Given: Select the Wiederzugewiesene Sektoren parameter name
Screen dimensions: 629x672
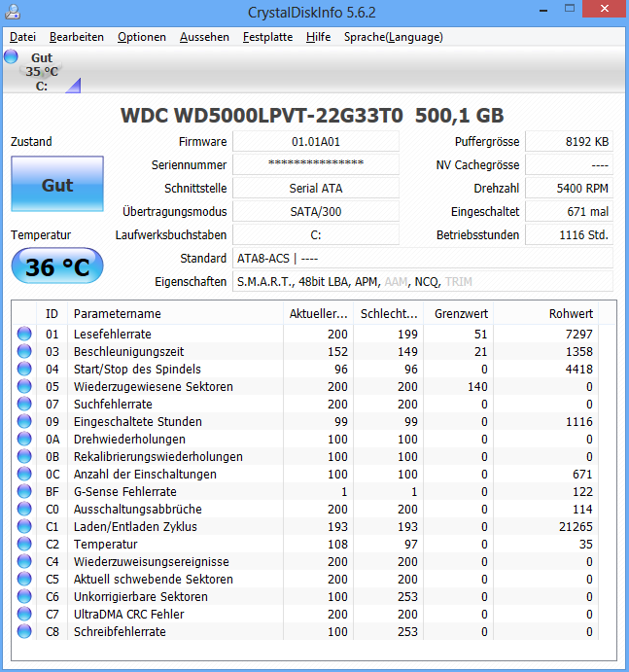Looking at the screenshot, I should click(154, 387).
